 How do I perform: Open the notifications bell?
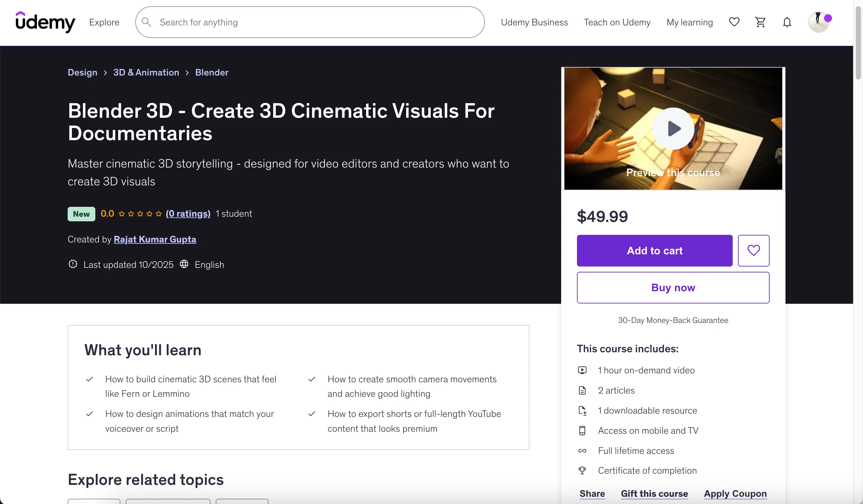pyautogui.click(x=787, y=22)
